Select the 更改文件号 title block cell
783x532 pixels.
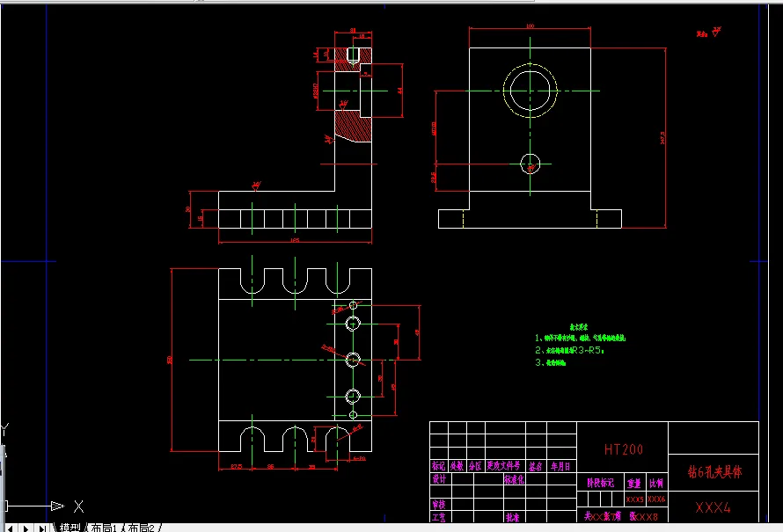(x=504, y=466)
